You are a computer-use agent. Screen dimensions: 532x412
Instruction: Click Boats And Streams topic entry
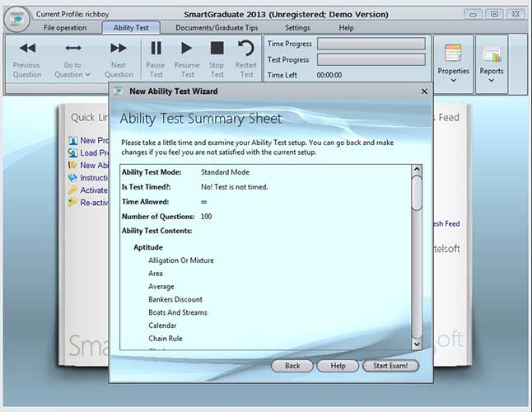178,312
